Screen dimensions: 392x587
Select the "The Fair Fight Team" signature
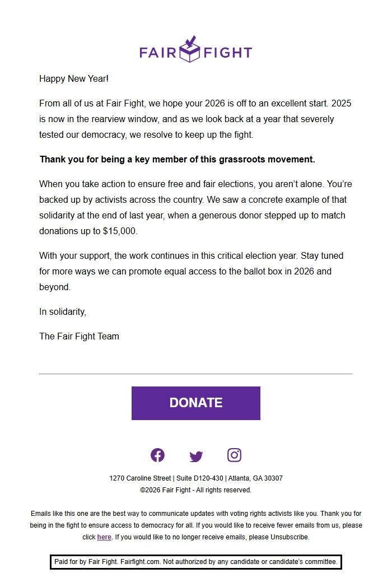tap(79, 336)
